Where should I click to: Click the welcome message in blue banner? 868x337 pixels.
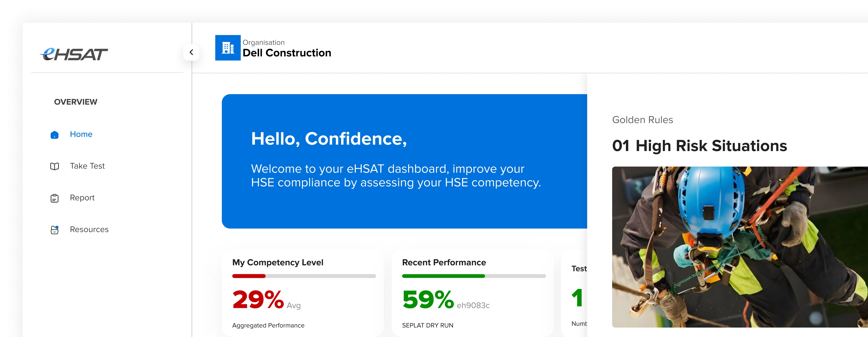pos(396,176)
